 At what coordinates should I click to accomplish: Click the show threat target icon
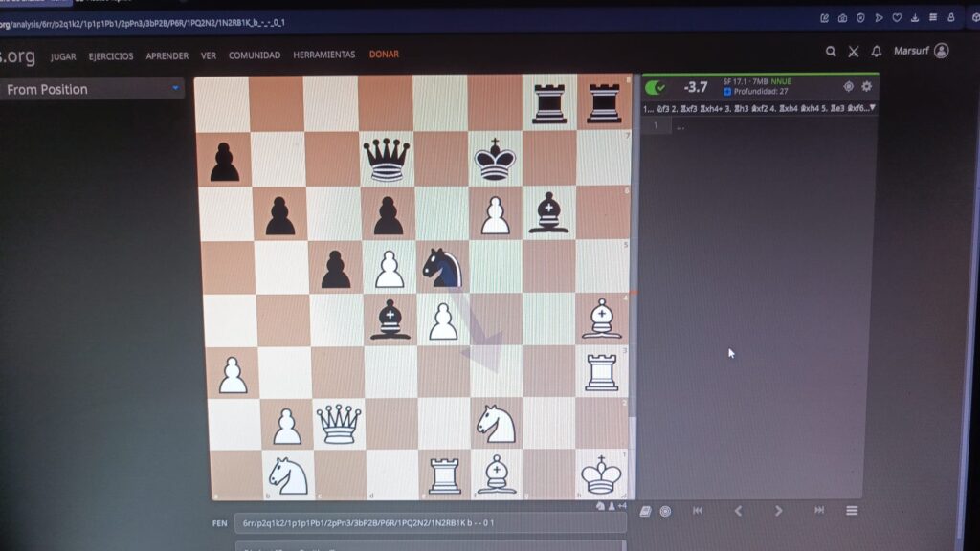[848, 87]
